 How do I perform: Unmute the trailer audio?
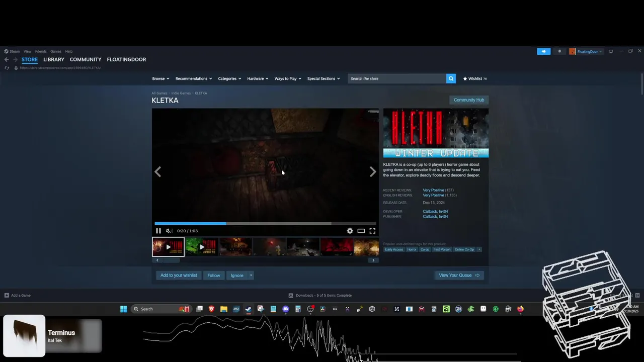coord(169,231)
